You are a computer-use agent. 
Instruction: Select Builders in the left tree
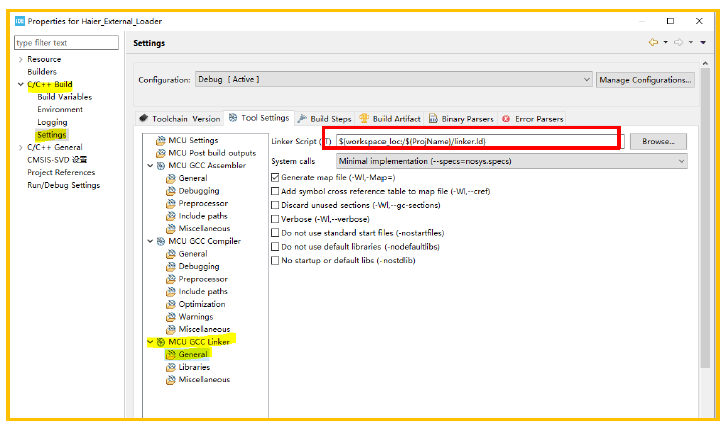coord(42,72)
